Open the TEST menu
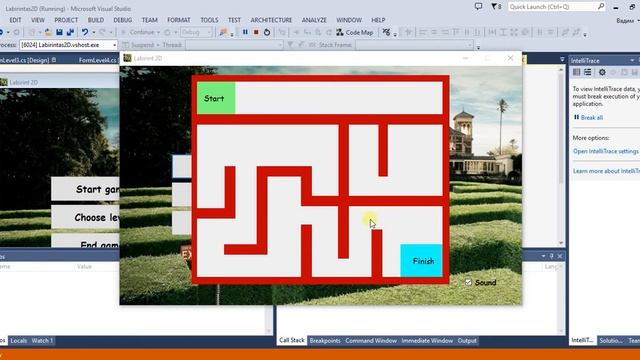Image resolution: width=640 pixels, height=360 pixels. (234, 20)
